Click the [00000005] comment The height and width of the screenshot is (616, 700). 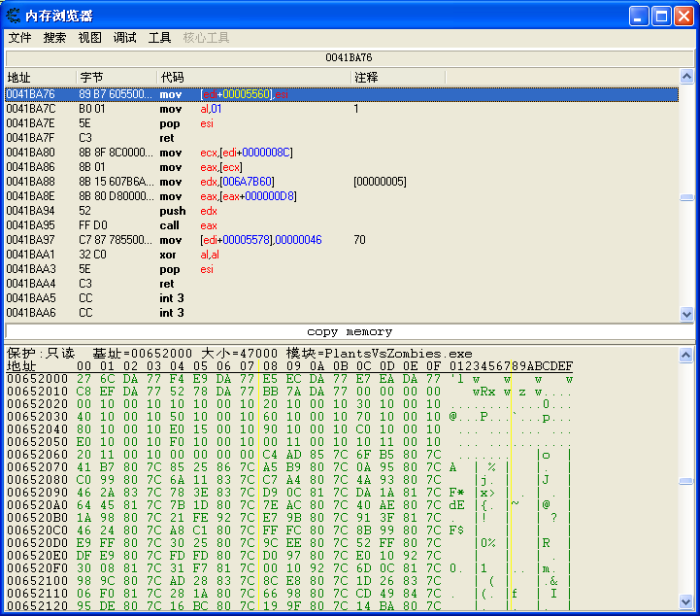[380, 182]
